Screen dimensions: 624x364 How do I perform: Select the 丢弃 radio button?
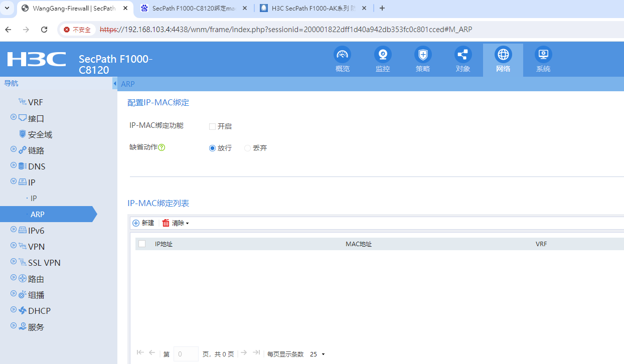click(247, 148)
